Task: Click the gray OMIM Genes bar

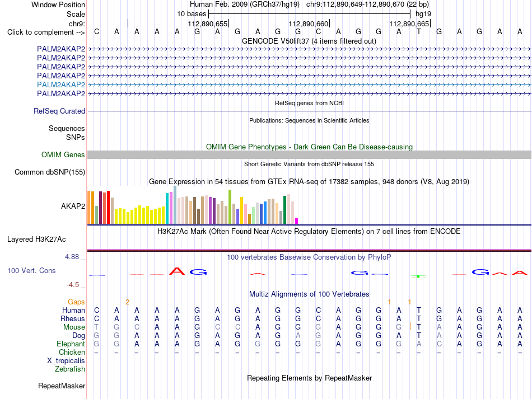Action: [309, 154]
